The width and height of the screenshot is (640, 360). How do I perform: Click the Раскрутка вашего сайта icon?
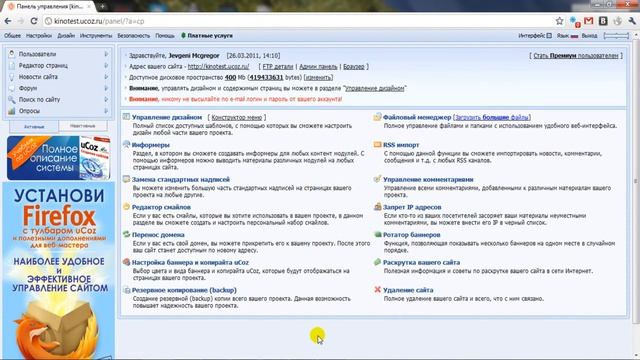pos(377,262)
